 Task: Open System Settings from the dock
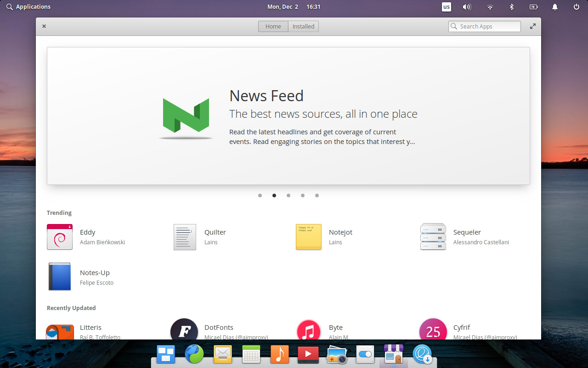coord(365,354)
